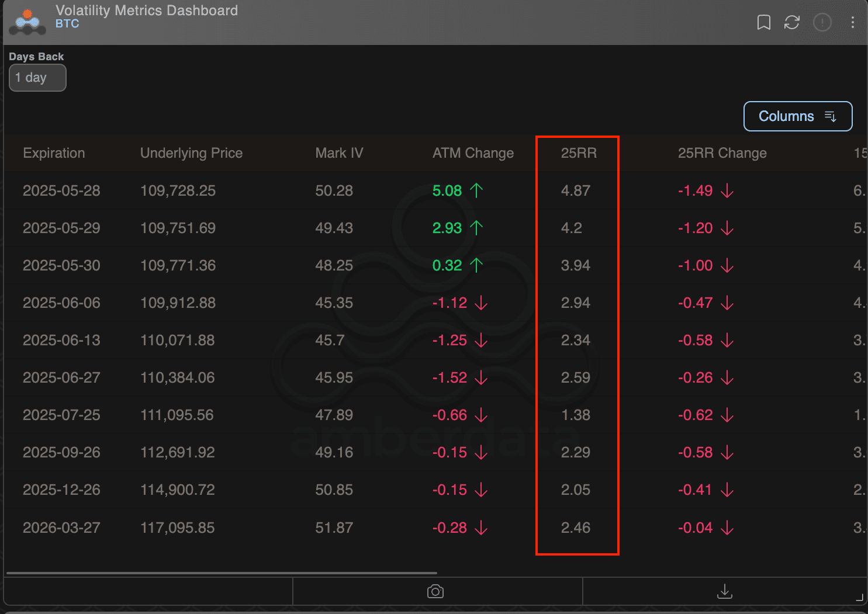Click ATM Change value -1.12

coord(449,303)
